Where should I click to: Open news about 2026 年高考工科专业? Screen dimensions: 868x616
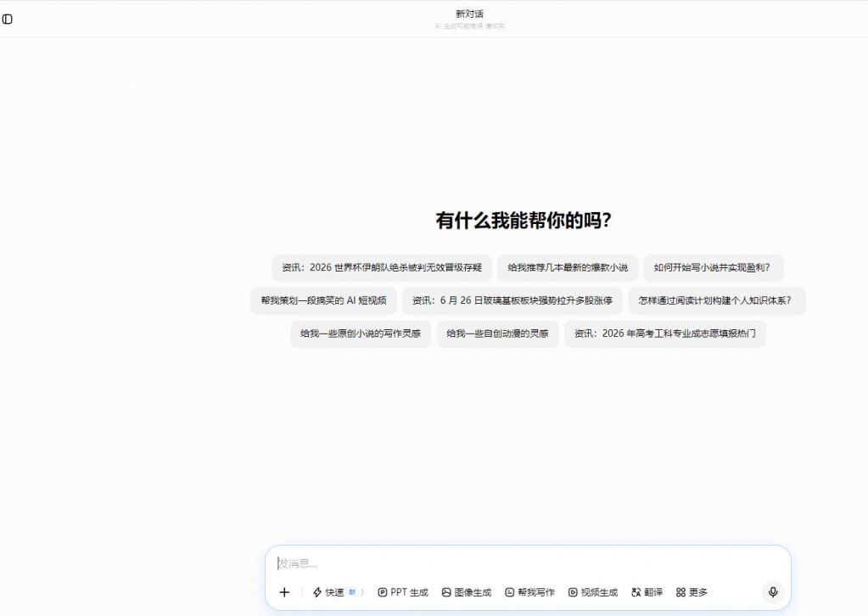[665, 333]
